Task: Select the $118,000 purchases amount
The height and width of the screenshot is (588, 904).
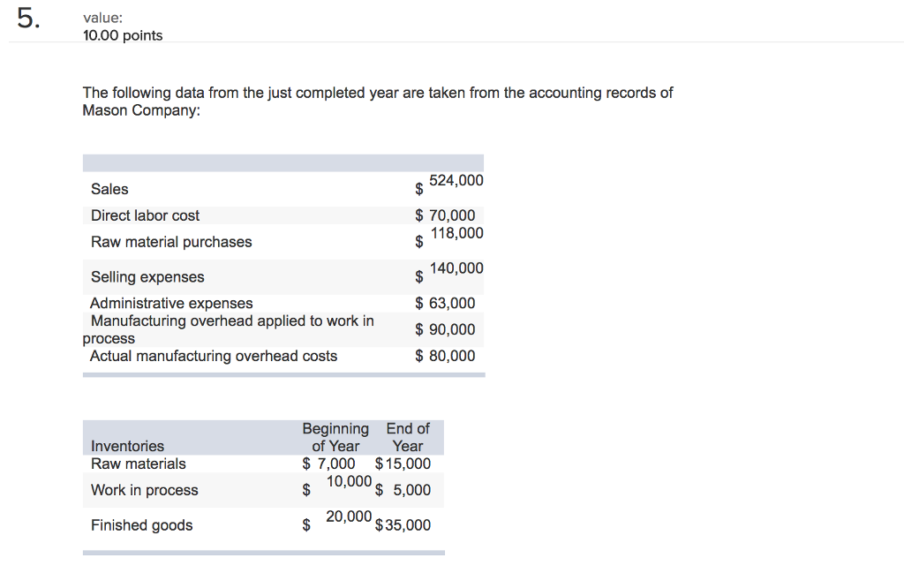Action: point(452,234)
